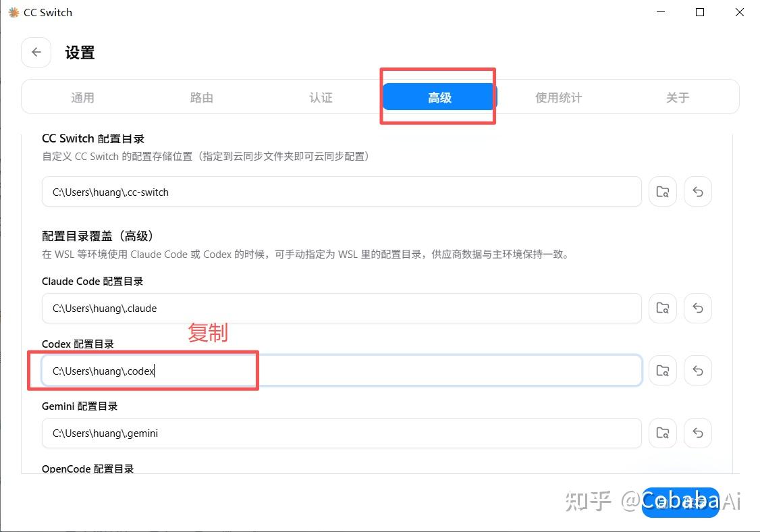Select the 高级 tab
The image size is (760, 532).
439,97
